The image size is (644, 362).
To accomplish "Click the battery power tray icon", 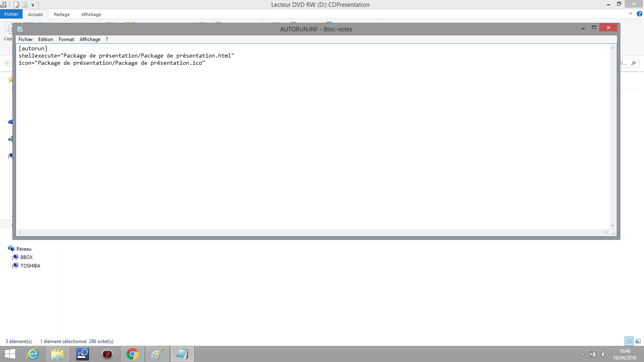I will click(593, 354).
